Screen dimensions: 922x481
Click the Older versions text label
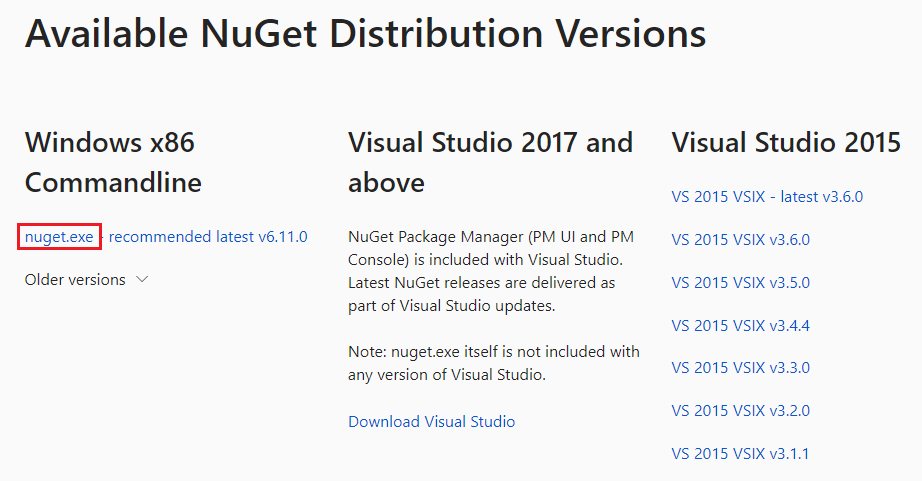tap(75, 279)
